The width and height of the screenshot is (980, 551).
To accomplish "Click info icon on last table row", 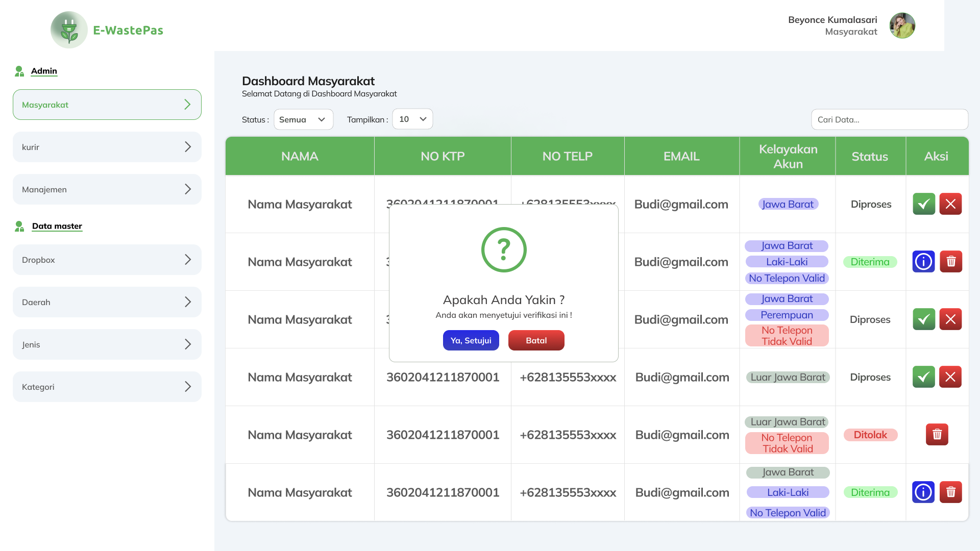I will (923, 492).
